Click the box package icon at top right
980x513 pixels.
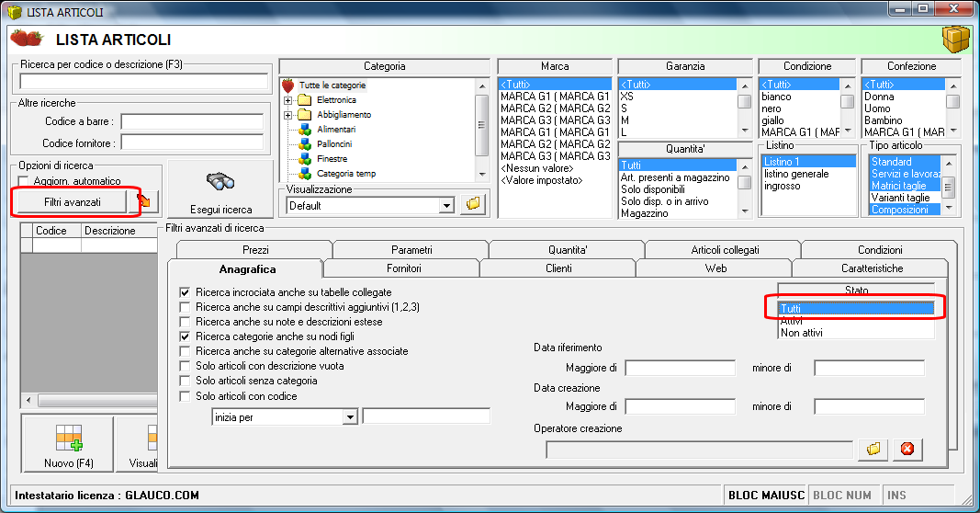click(955, 40)
